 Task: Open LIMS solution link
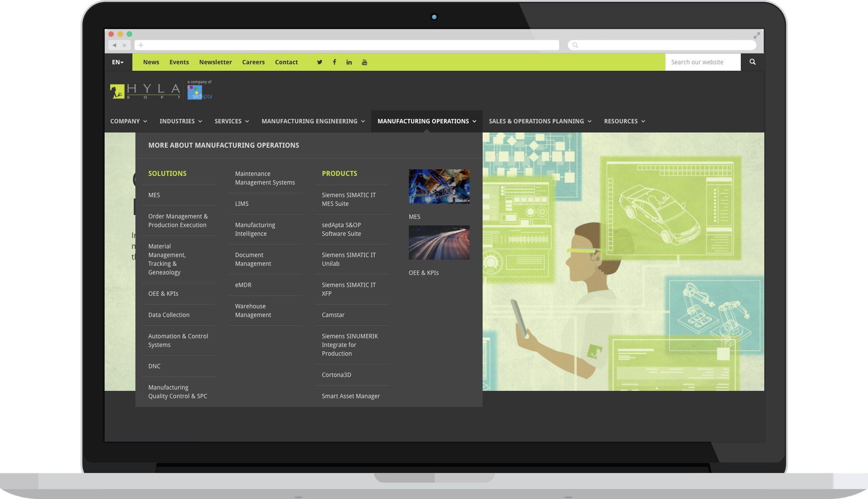click(x=242, y=204)
